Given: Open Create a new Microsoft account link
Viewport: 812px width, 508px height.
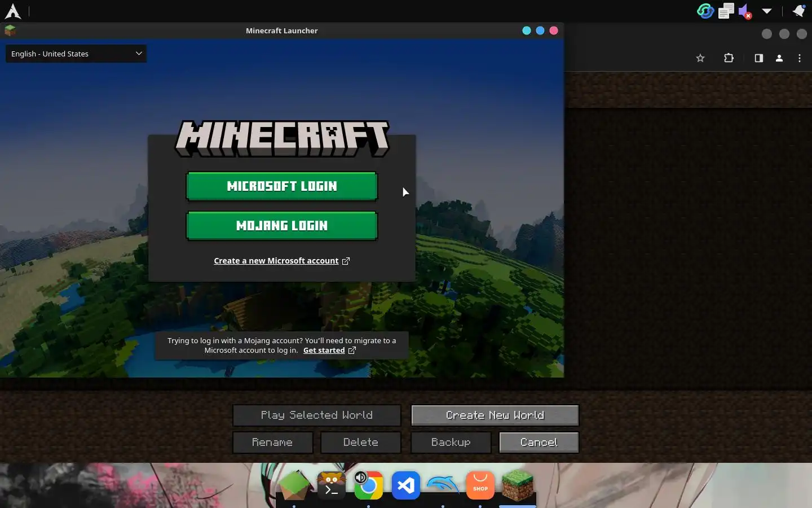Looking at the screenshot, I should [276, 261].
